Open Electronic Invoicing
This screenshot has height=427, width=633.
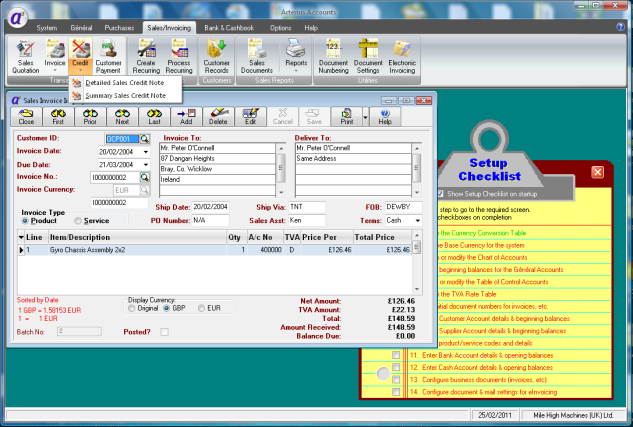[402, 57]
